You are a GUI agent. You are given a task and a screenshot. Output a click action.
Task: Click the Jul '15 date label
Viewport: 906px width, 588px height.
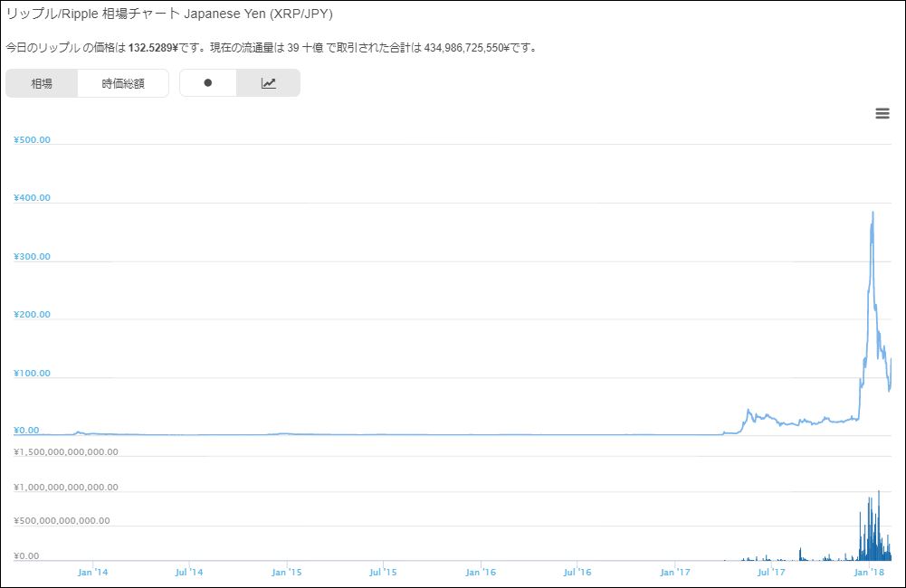(383, 572)
